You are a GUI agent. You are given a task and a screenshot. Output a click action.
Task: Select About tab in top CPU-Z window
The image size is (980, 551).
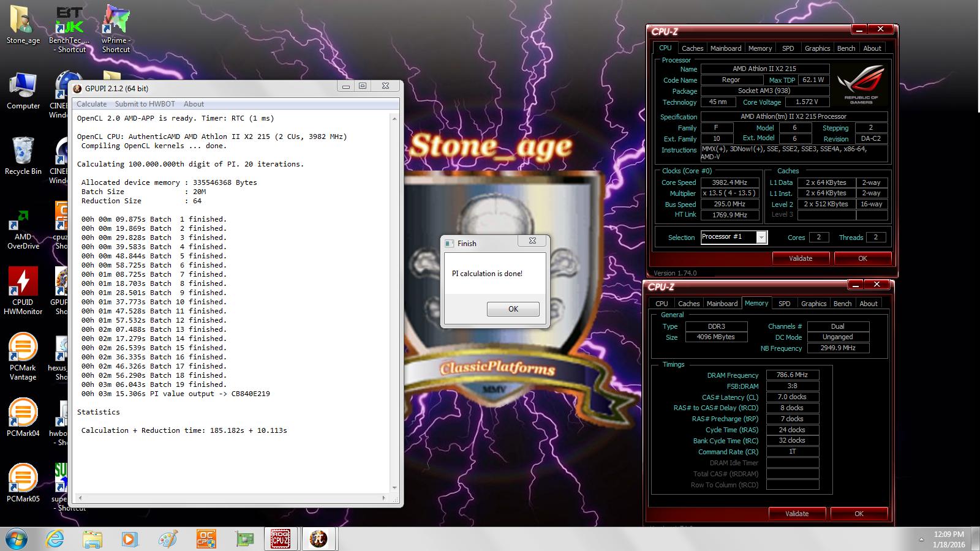click(x=872, y=48)
